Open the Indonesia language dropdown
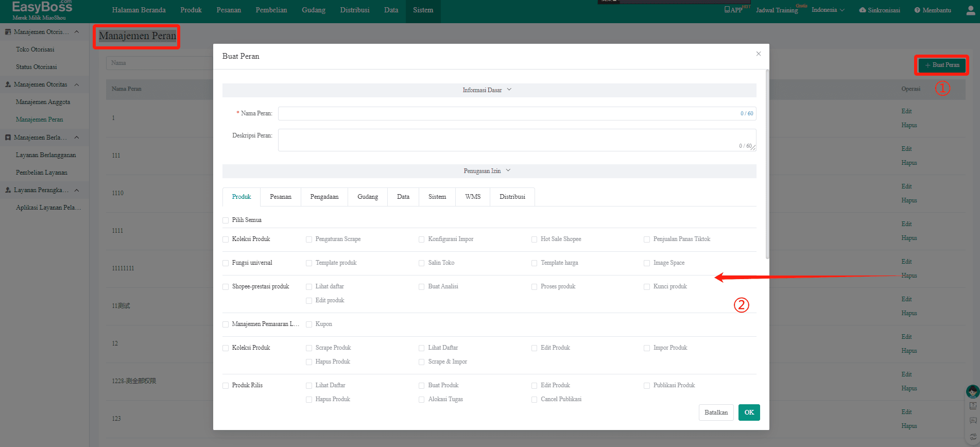 (828, 10)
